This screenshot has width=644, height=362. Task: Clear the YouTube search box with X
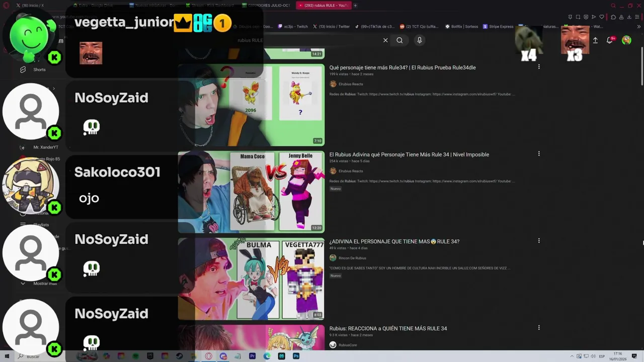point(385,40)
